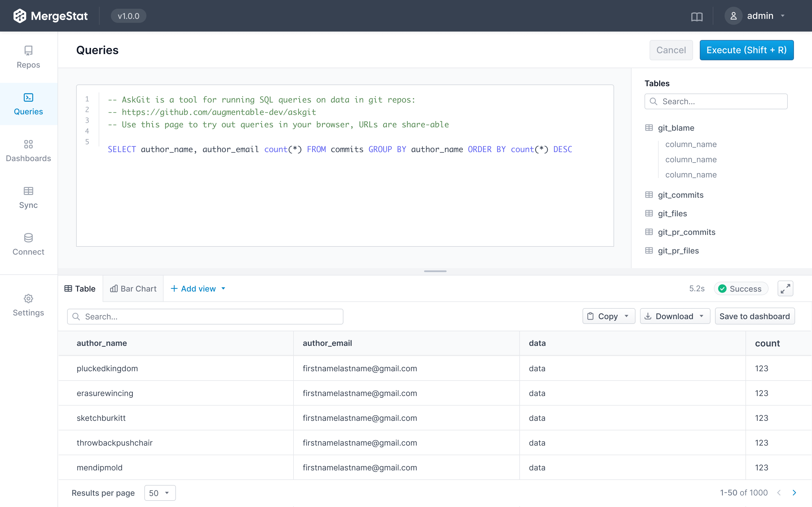The height and width of the screenshot is (507, 812).
Task: Switch to the Bar Chart view
Action: (x=133, y=288)
